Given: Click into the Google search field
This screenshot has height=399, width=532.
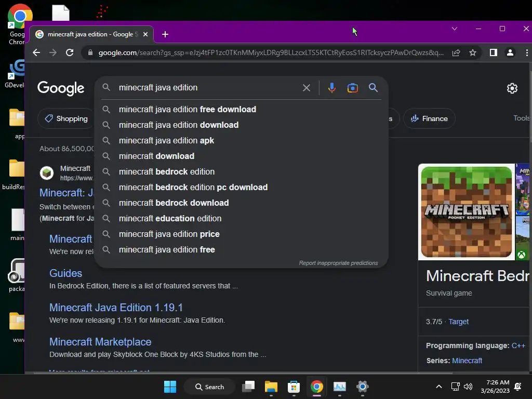Looking at the screenshot, I should click(x=208, y=87).
